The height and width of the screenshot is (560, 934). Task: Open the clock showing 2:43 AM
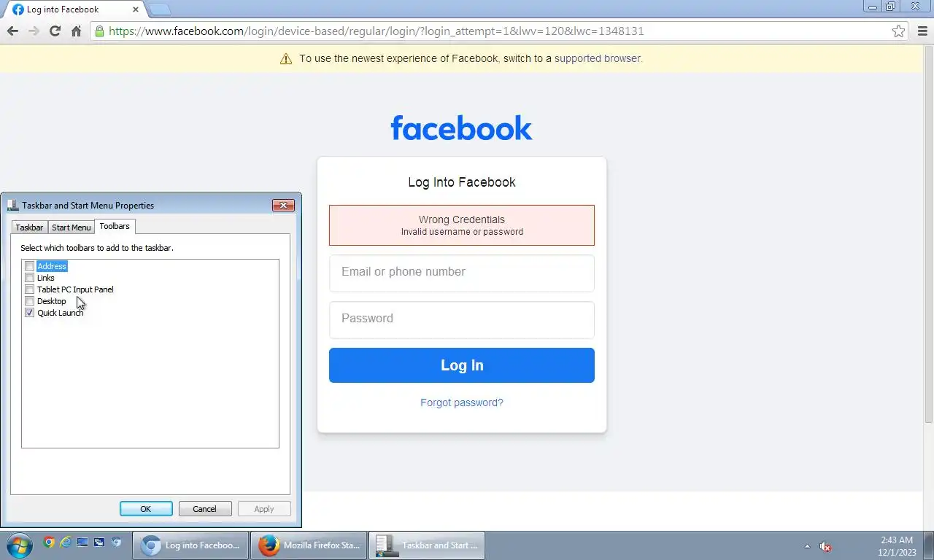[897, 546]
